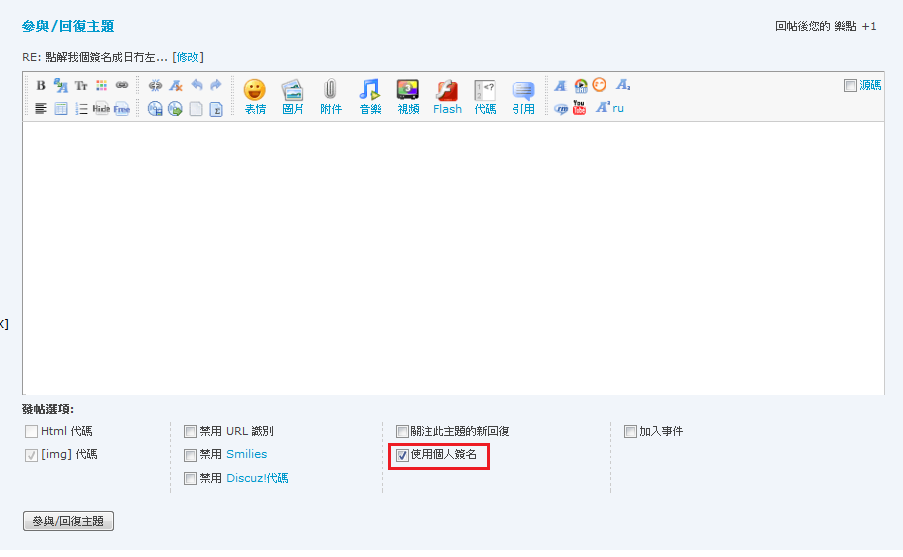
Task: Check the 加入事件 checkbox
Action: pyautogui.click(x=630, y=431)
